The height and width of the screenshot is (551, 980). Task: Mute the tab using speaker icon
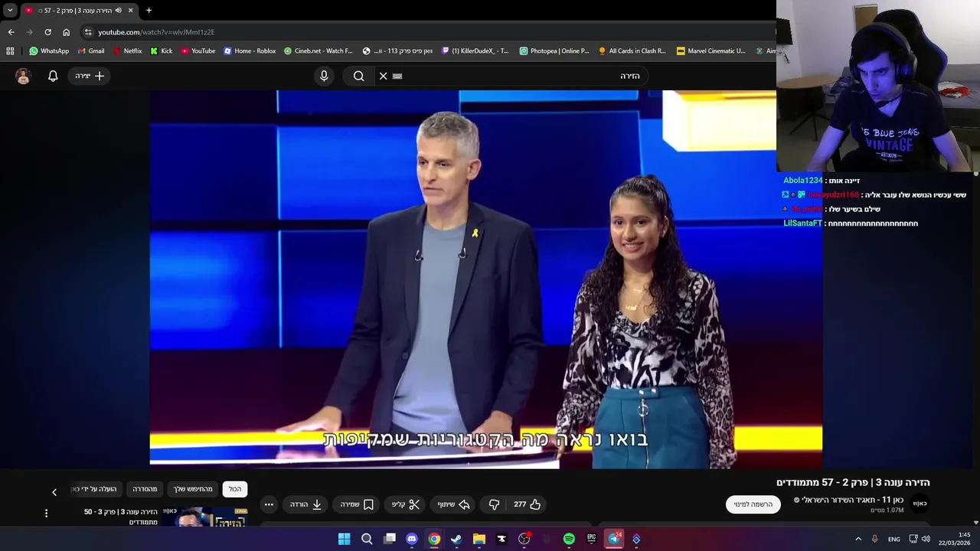[118, 10]
